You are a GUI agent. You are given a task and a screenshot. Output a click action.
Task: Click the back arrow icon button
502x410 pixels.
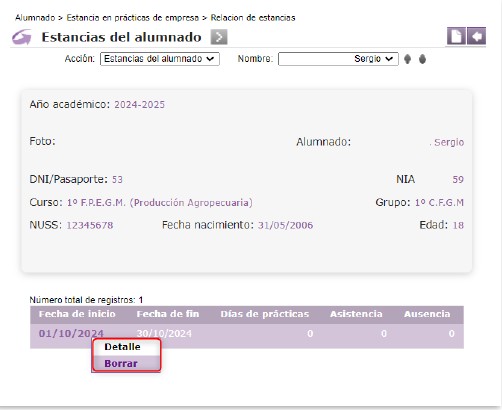tap(477, 36)
